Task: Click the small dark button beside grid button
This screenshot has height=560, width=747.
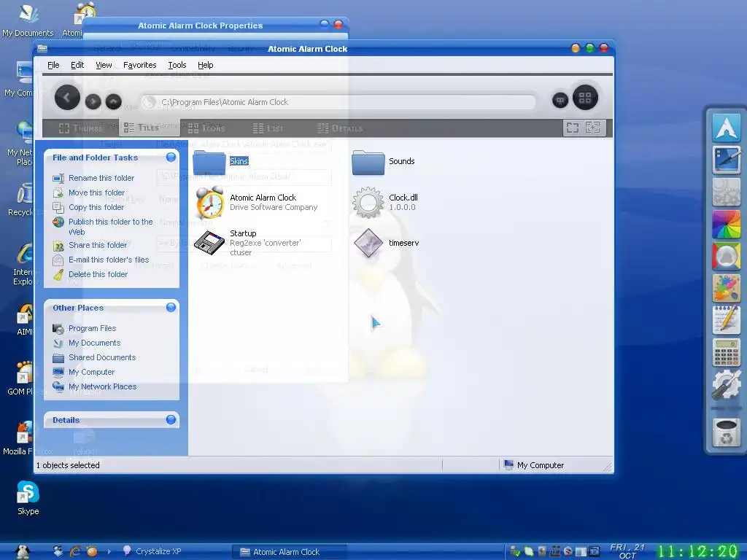Action: (x=560, y=100)
